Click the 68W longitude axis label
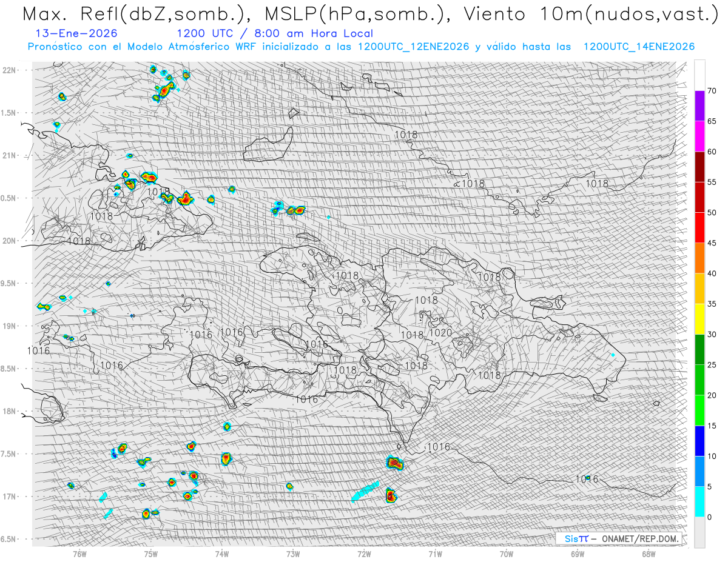728x562 pixels. click(x=649, y=554)
